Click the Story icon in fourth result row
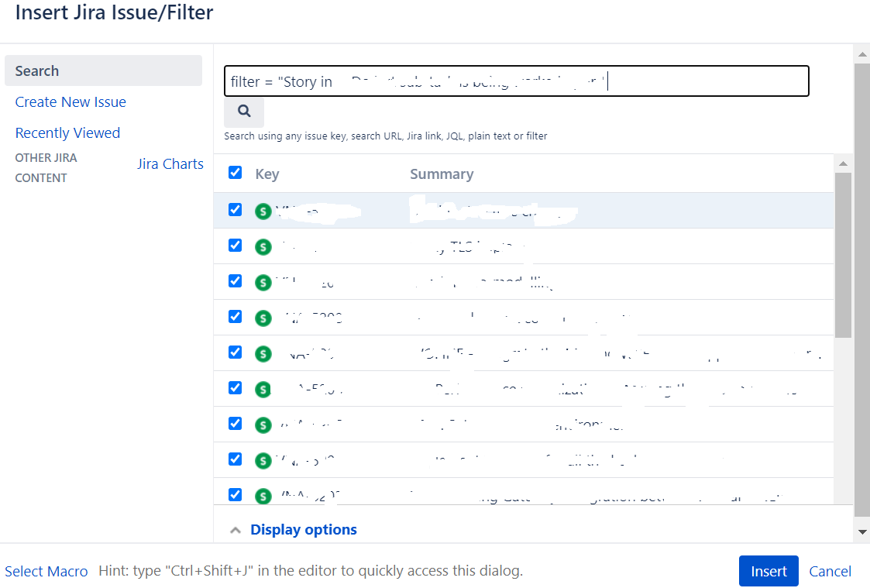The height and width of the screenshot is (588, 870). (263, 318)
